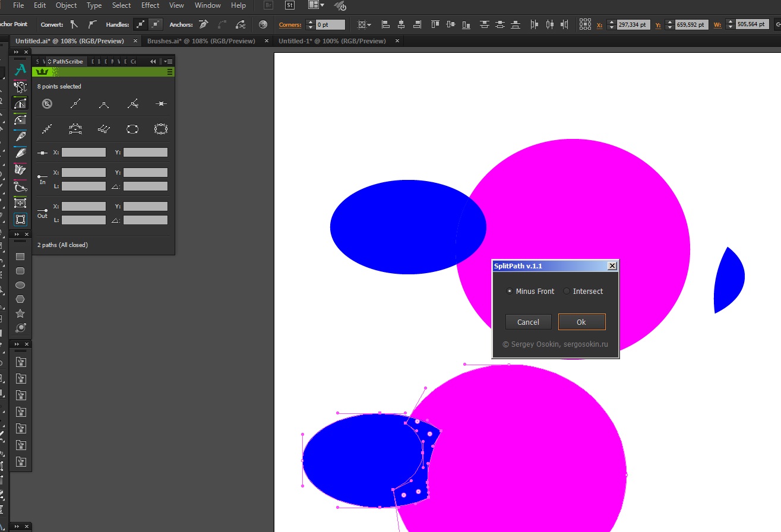The width and height of the screenshot is (781, 532).
Task: Open the arrange documents dropdown
Action: 316,5
